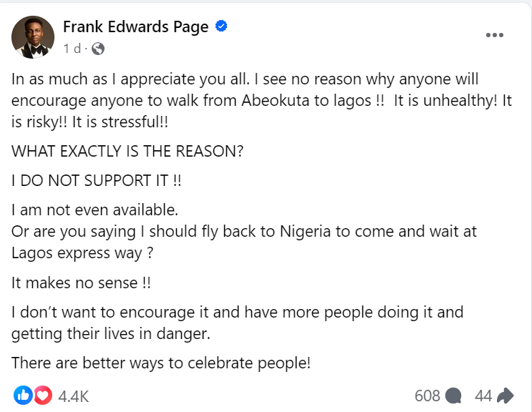Image resolution: width=532 pixels, height=412 pixels.
Task: Open the post options three-dot menu
Action: coord(494,35)
